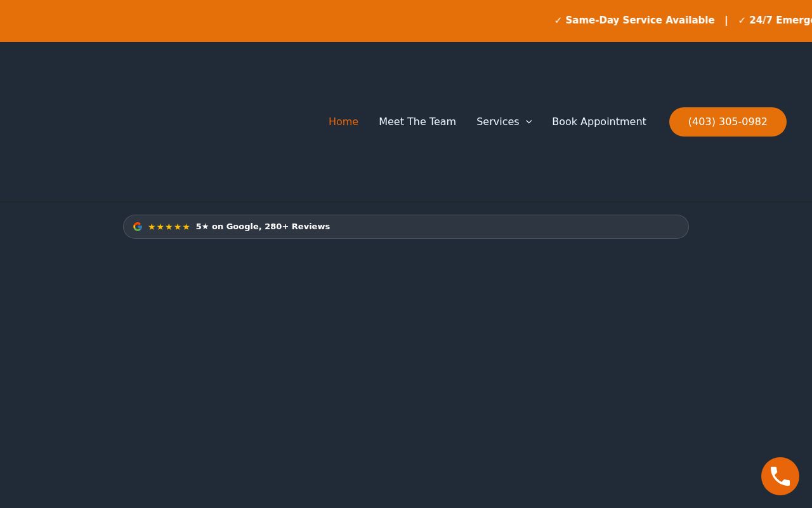Click the Google logo in reviews badge
Image resolution: width=812 pixels, height=508 pixels.
coord(138,227)
